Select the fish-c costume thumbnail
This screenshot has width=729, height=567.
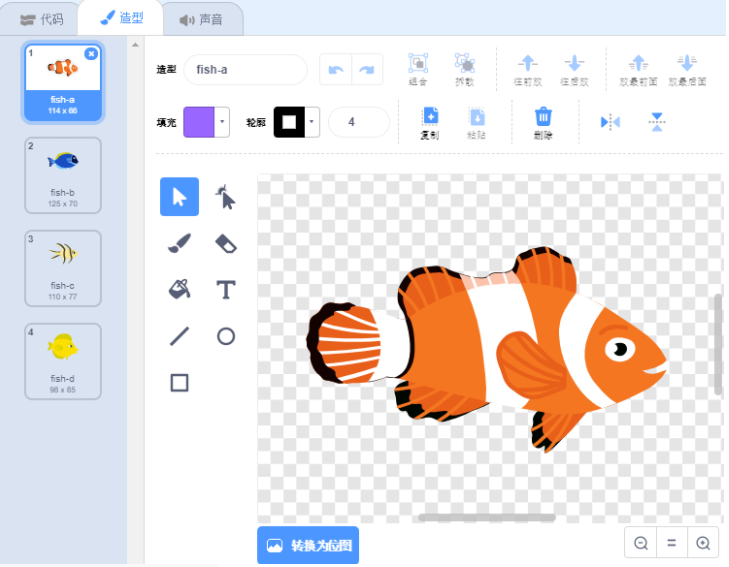pos(63,268)
